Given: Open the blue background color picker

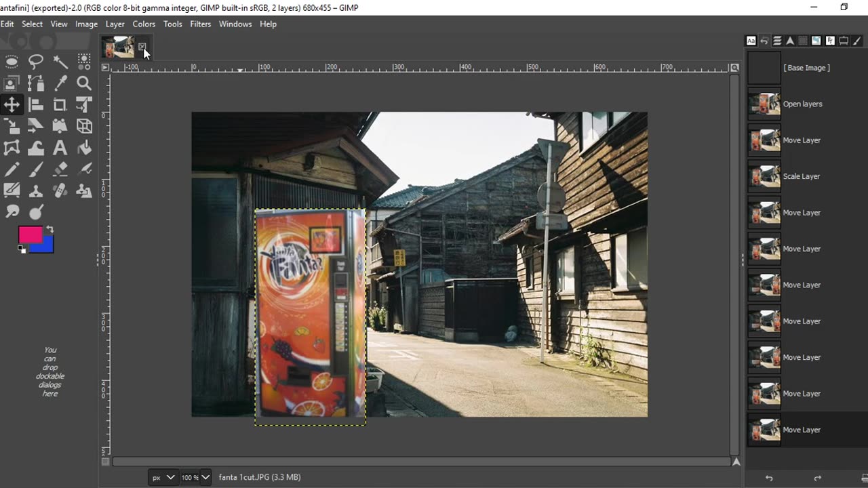Looking at the screenshot, I should [x=47, y=247].
